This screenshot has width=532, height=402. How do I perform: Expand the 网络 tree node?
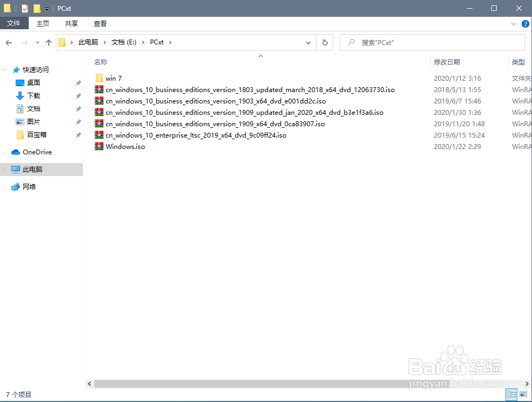click(x=4, y=187)
